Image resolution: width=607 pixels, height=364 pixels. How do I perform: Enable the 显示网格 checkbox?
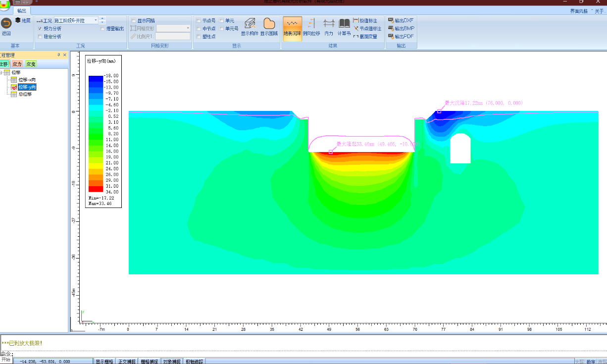pos(134,21)
